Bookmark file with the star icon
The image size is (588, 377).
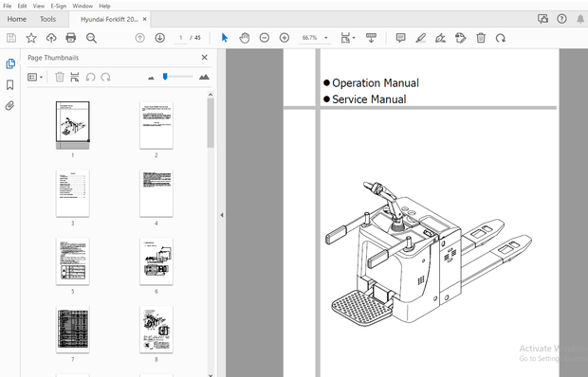(31, 38)
